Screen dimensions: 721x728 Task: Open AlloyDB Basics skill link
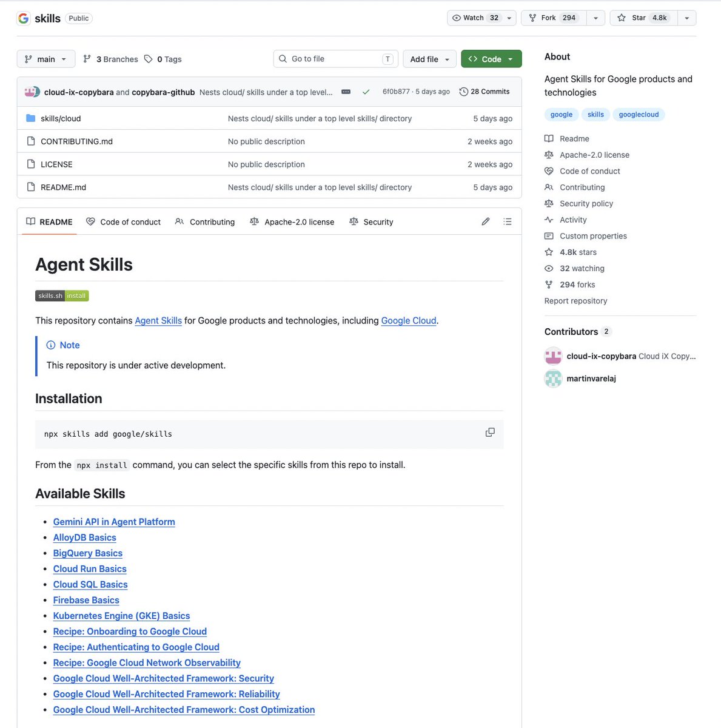(x=84, y=538)
